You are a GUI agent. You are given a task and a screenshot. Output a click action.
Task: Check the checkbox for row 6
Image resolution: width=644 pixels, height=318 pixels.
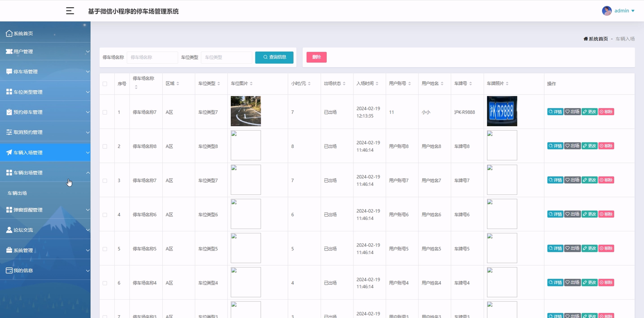[105, 283]
